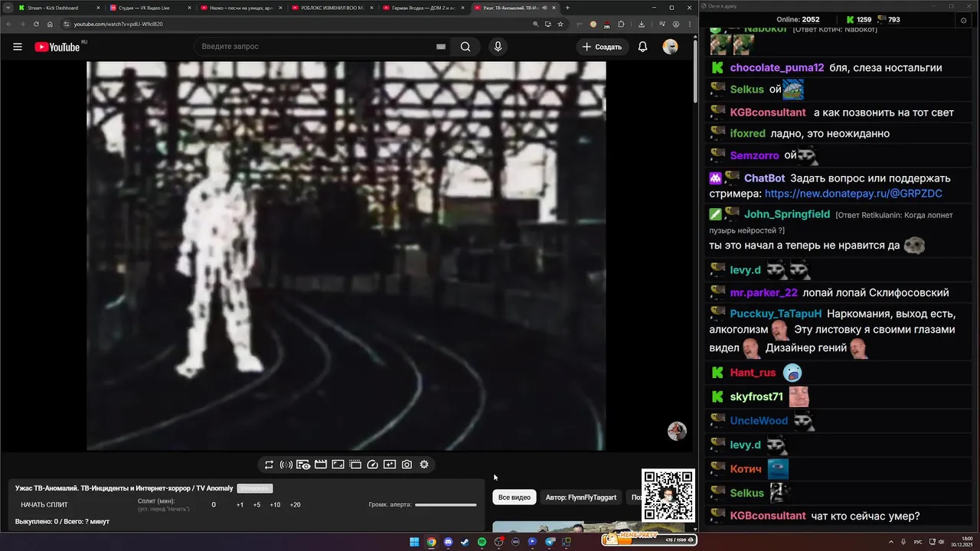Click the Копировать button next to the title
Image resolution: width=980 pixels, height=551 pixels.
coord(255,488)
